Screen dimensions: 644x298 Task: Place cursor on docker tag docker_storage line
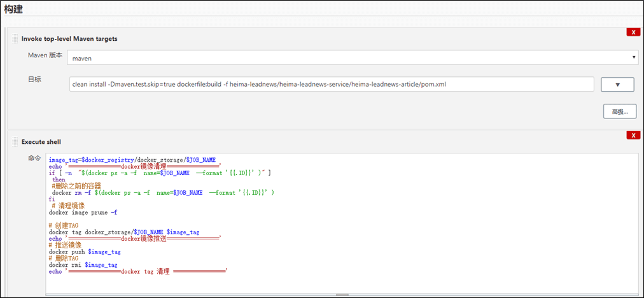pos(123,232)
